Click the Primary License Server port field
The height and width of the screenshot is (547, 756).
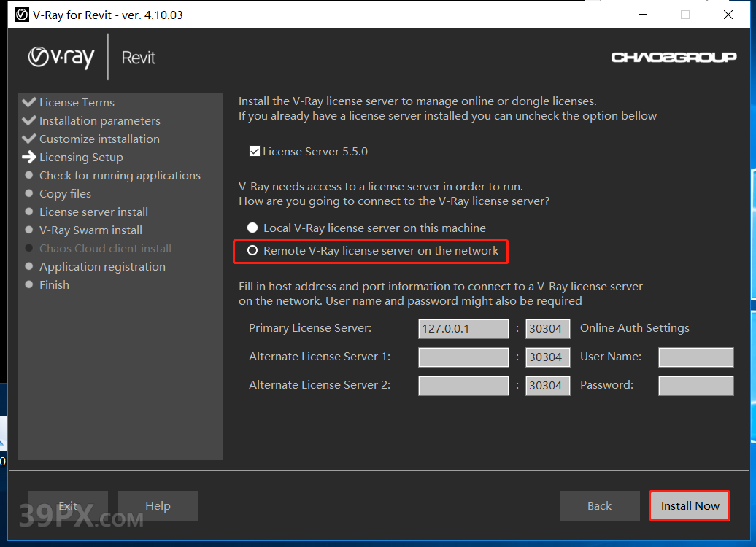click(548, 329)
